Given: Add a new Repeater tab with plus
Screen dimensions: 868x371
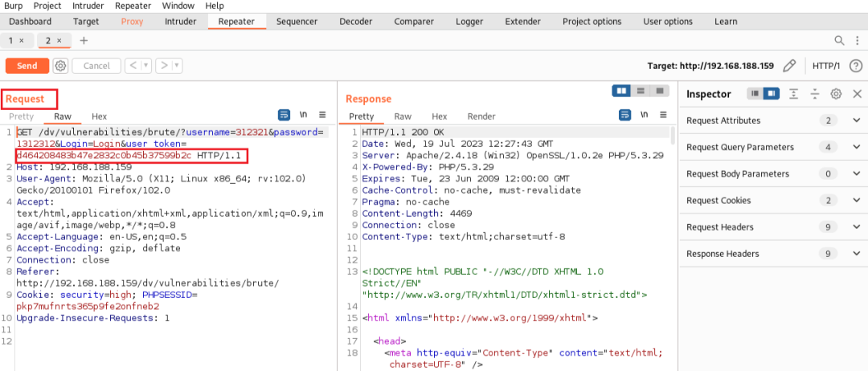Looking at the screenshot, I should click(x=84, y=40).
